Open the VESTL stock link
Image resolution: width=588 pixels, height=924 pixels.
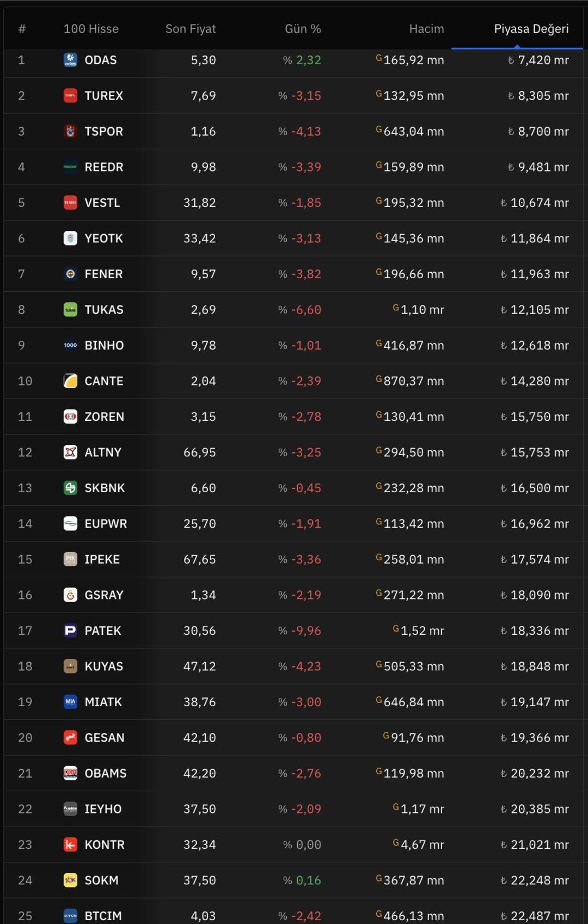pyautogui.click(x=102, y=203)
